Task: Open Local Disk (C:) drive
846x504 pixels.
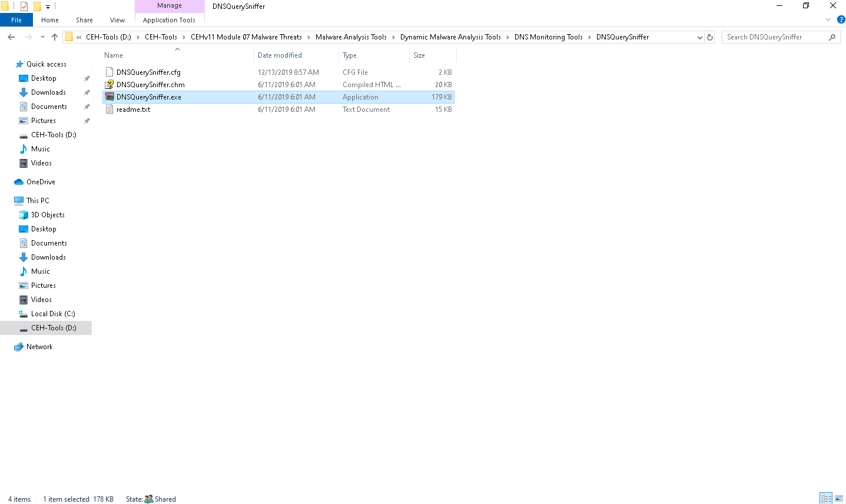Action: pos(53,314)
